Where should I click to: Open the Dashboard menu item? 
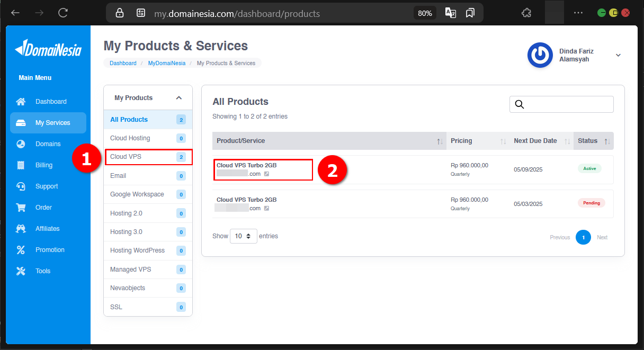(48, 102)
